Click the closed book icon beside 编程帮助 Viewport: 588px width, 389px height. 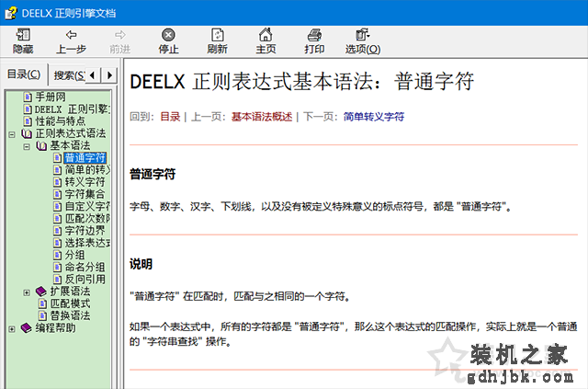[x=27, y=328]
